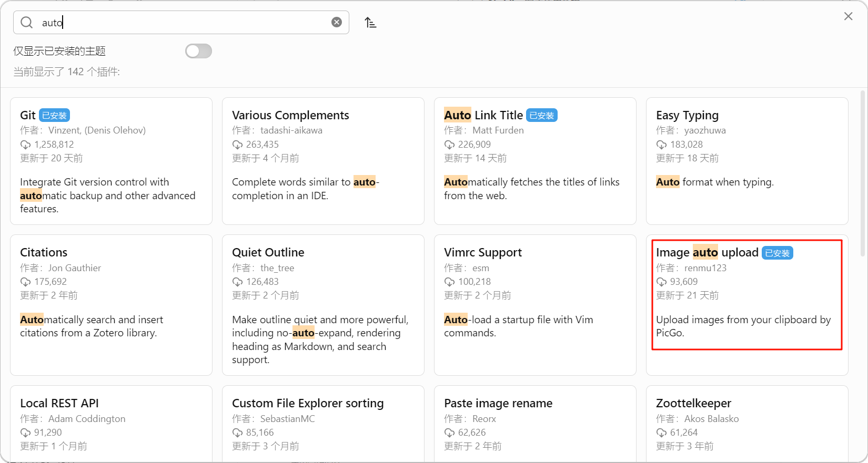This screenshot has height=463, width=868.
Task: Open Vimrc Support plugin details
Action: click(535, 305)
